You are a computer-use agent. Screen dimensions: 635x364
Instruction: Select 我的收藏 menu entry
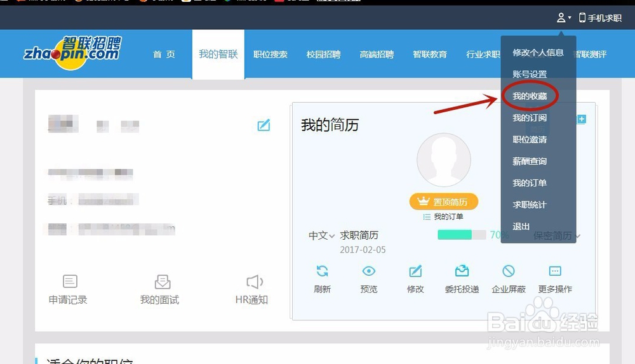tap(530, 96)
